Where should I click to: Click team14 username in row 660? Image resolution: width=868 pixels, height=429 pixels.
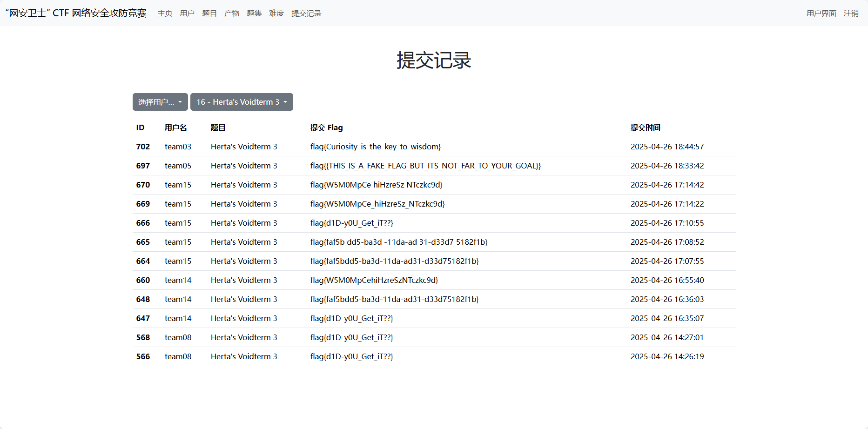click(178, 280)
